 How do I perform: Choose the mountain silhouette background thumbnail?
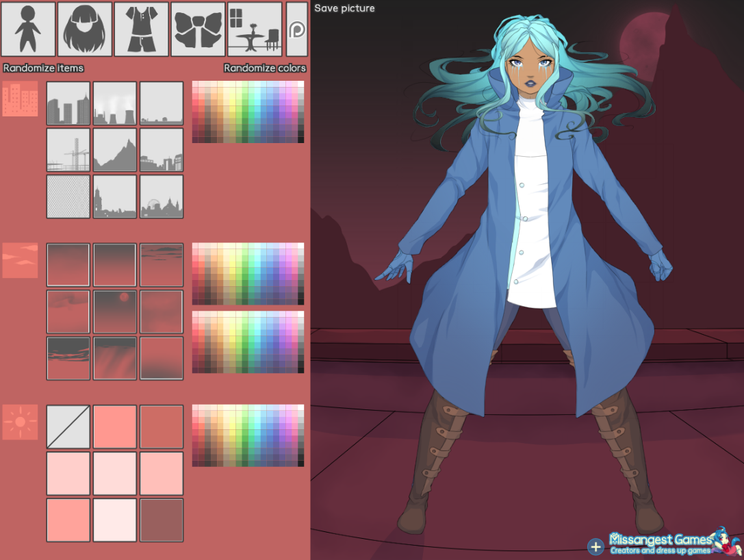tap(115, 150)
